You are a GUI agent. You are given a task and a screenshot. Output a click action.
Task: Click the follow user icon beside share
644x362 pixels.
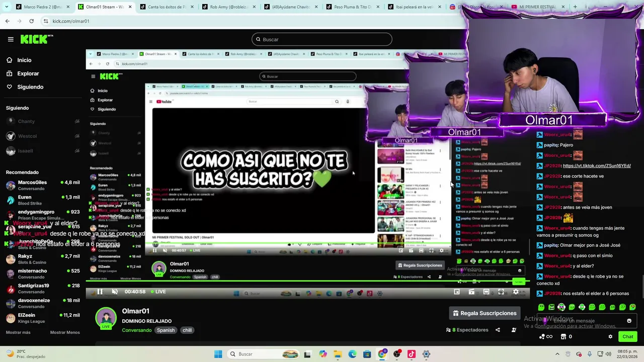click(x=514, y=330)
